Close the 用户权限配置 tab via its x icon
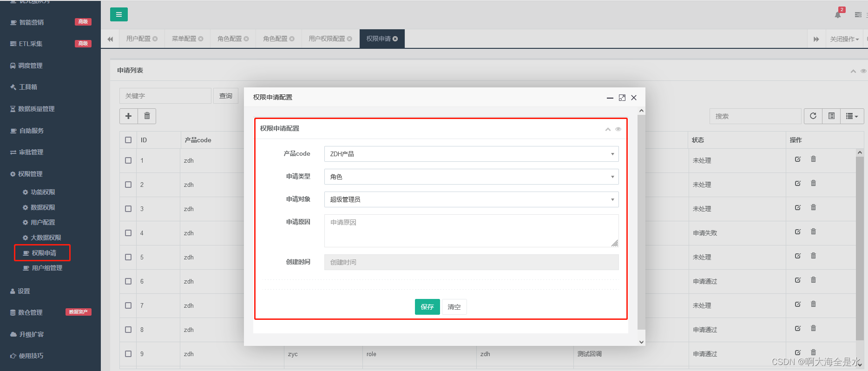 (349, 39)
